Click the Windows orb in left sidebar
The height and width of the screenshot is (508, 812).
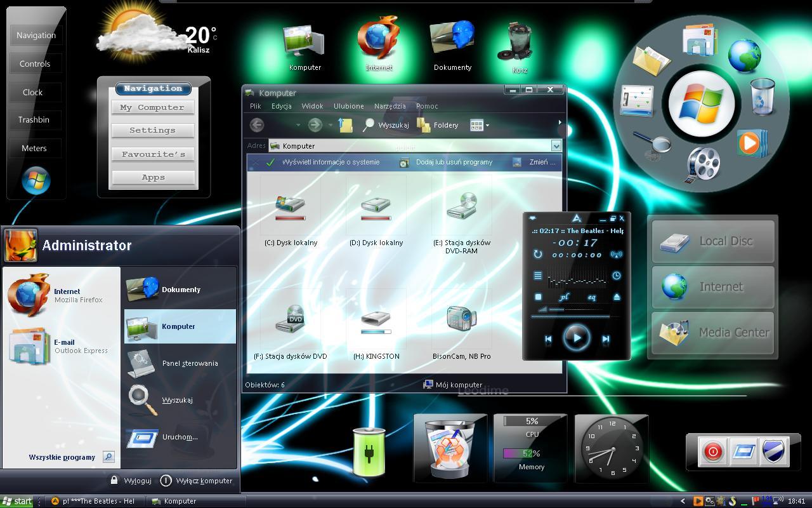(36, 180)
